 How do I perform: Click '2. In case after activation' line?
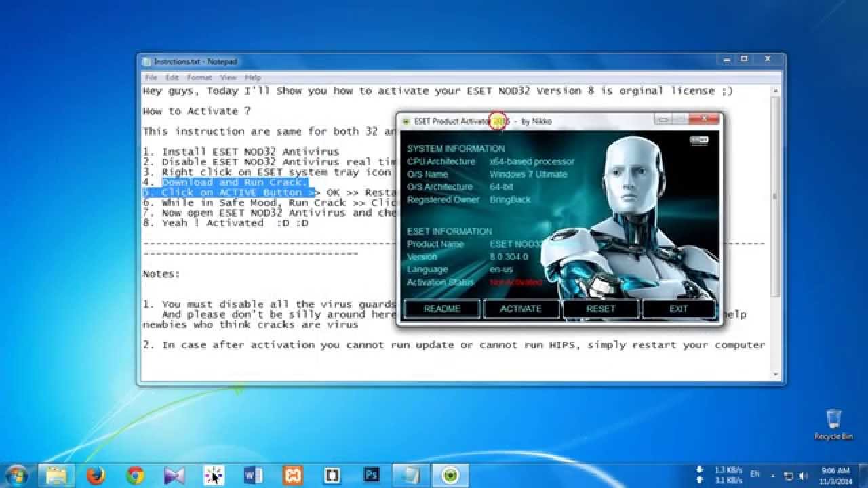(454, 345)
